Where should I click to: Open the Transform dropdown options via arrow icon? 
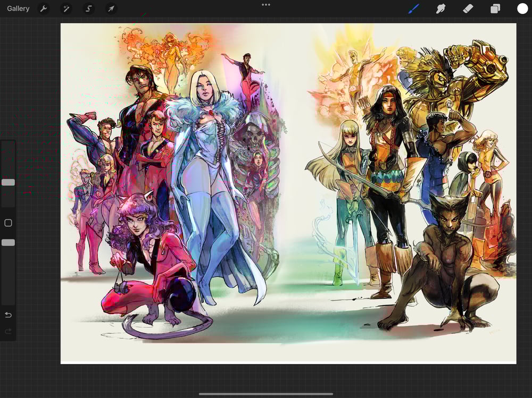111,9
